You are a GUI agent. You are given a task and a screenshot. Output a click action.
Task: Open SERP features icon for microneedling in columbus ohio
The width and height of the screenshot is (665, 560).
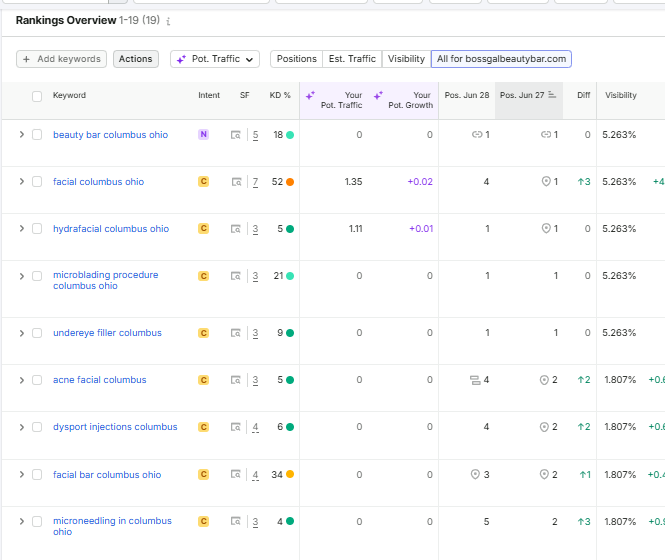(236, 521)
